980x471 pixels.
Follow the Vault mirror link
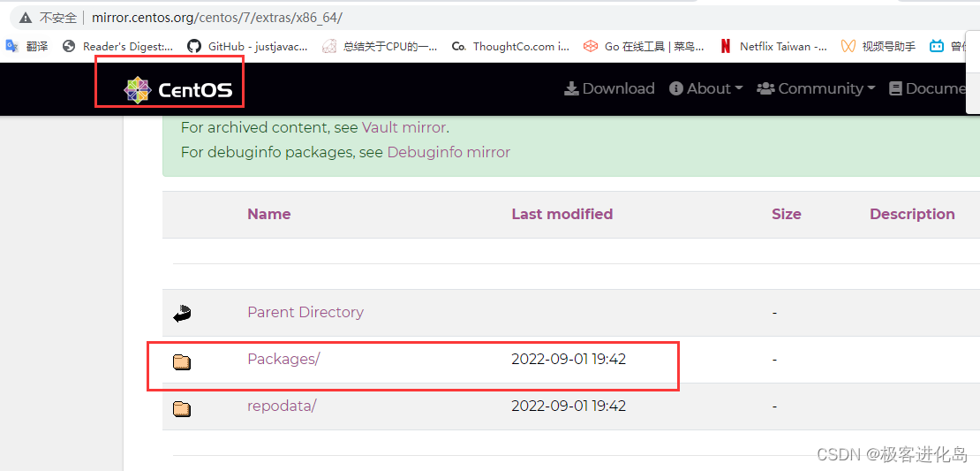click(x=403, y=127)
